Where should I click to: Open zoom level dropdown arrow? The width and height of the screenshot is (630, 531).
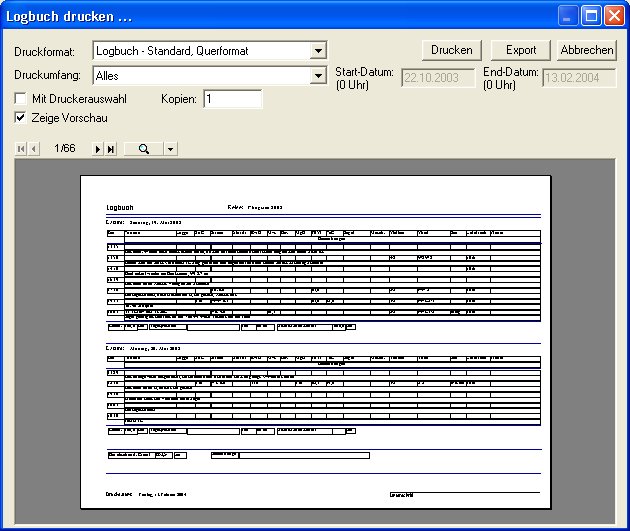coord(170,149)
